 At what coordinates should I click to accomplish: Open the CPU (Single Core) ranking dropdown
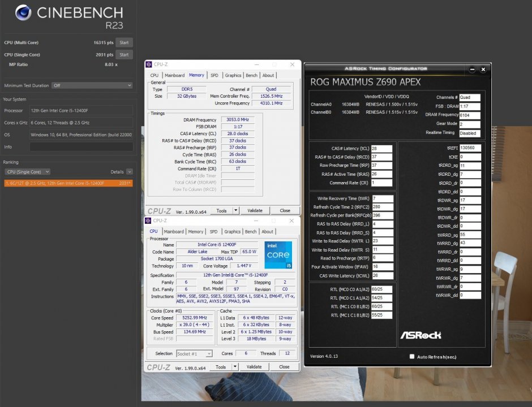click(27, 172)
